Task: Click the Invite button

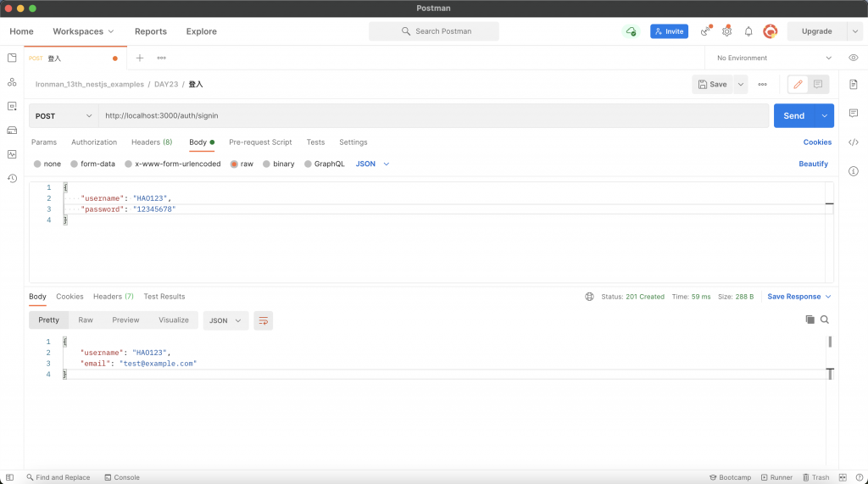Action: pyautogui.click(x=670, y=31)
